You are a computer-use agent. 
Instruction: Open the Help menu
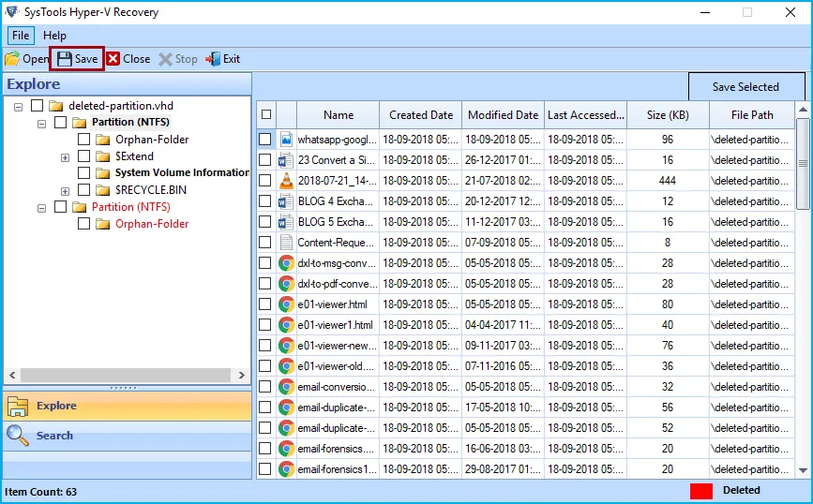pos(54,36)
